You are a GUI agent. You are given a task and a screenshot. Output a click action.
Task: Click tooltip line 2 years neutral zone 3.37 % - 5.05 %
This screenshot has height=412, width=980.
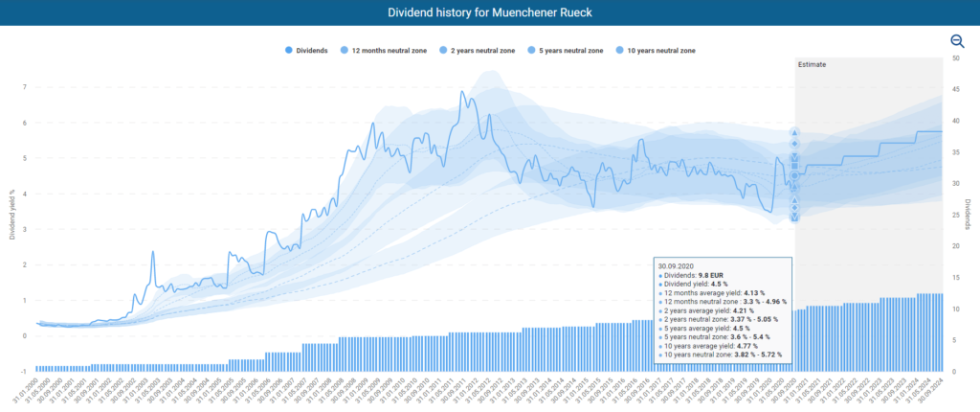(x=718, y=319)
